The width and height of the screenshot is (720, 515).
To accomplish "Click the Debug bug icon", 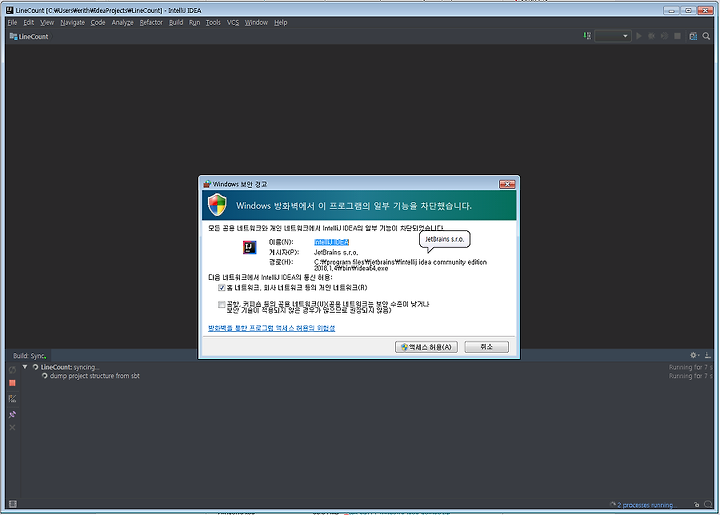I will coord(651,36).
